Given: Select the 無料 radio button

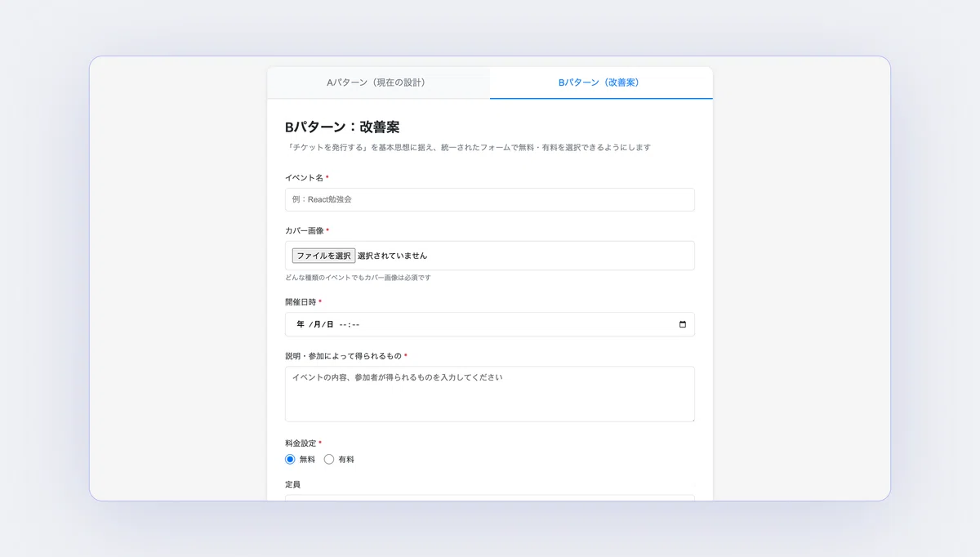Looking at the screenshot, I should [290, 459].
